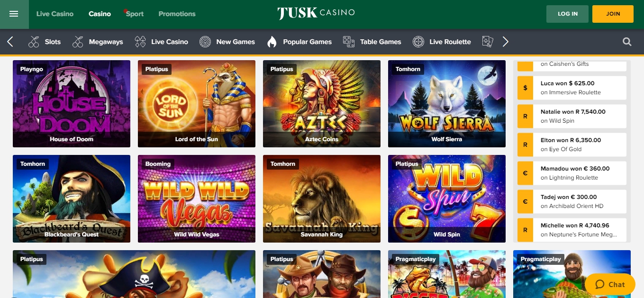644x298 pixels.
Task: Choose the New Games target icon
Action: point(205,42)
